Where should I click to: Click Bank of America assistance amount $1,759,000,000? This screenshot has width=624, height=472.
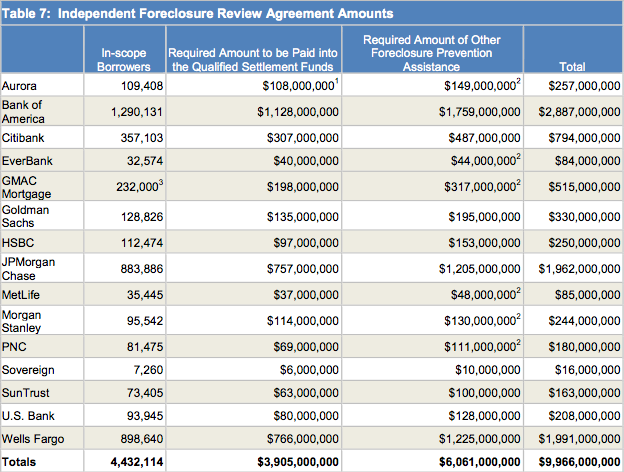coord(480,112)
